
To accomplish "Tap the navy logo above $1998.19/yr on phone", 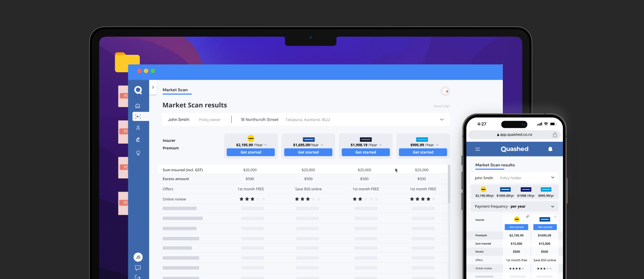I will (526, 189).
